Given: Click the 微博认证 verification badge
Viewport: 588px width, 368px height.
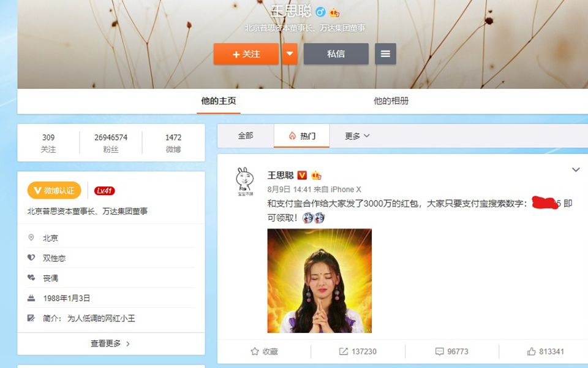Looking at the screenshot, I should coord(55,190).
